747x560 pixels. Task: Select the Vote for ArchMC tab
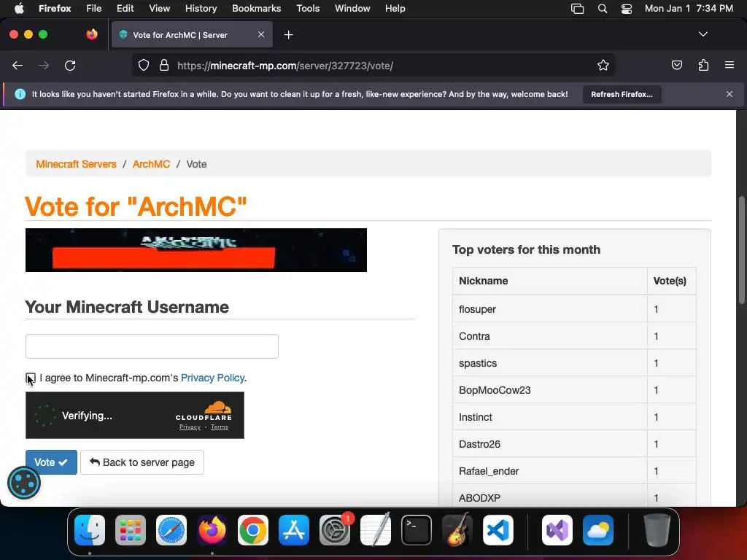pos(192,34)
